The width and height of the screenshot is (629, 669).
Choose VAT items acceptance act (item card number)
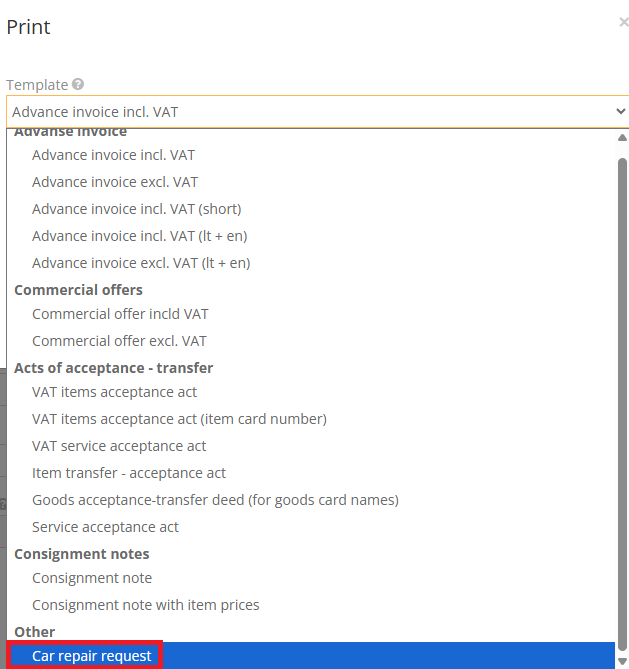(x=179, y=419)
